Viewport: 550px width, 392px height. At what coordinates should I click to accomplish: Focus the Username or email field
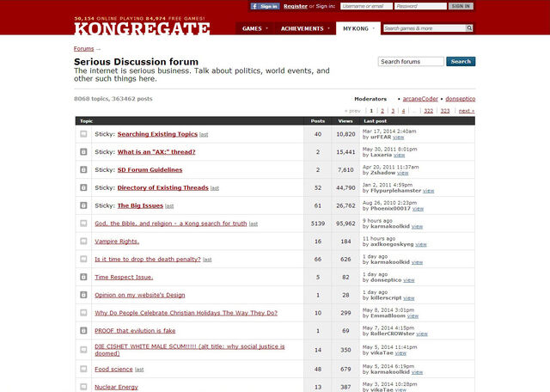click(x=366, y=6)
